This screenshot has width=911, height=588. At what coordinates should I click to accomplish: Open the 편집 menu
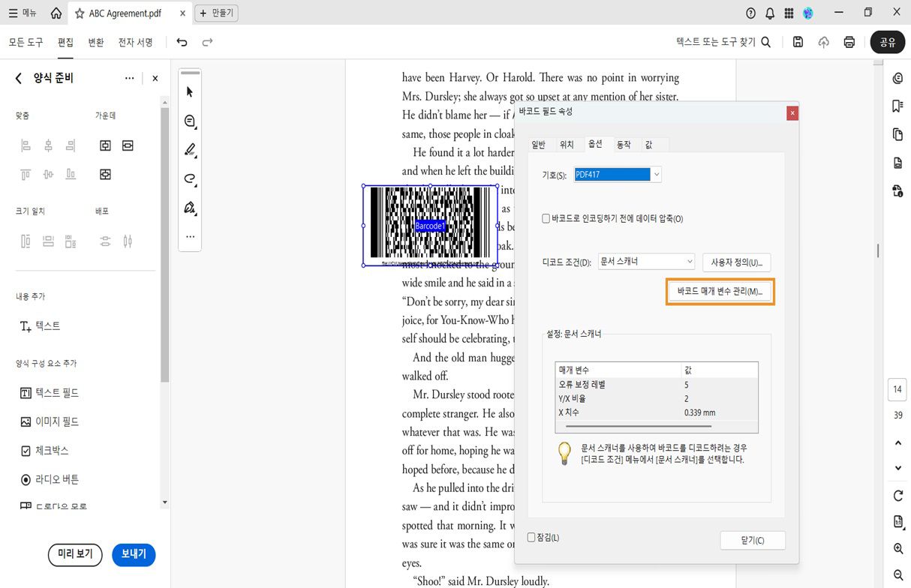point(66,42)
